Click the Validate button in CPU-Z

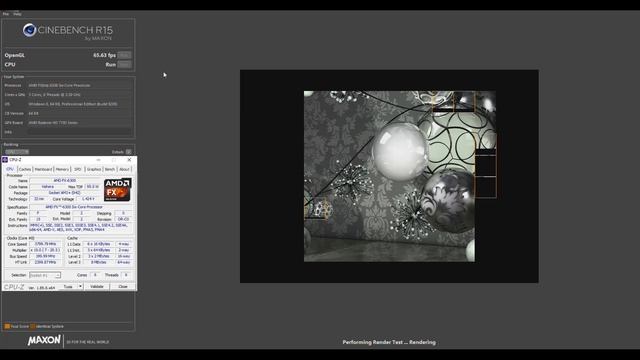(x=97, y=287)
